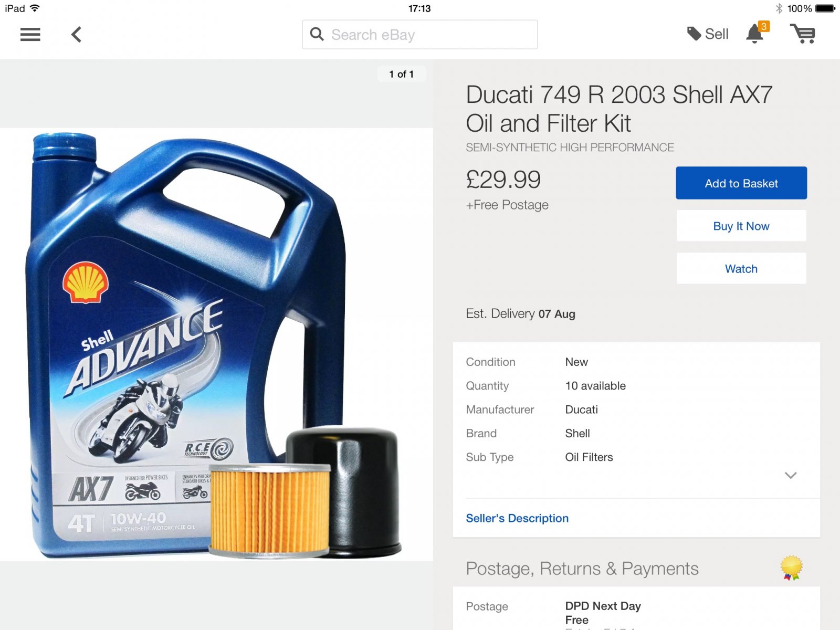
Task: Select Buy It Now
Action: [x=741, y=226]
